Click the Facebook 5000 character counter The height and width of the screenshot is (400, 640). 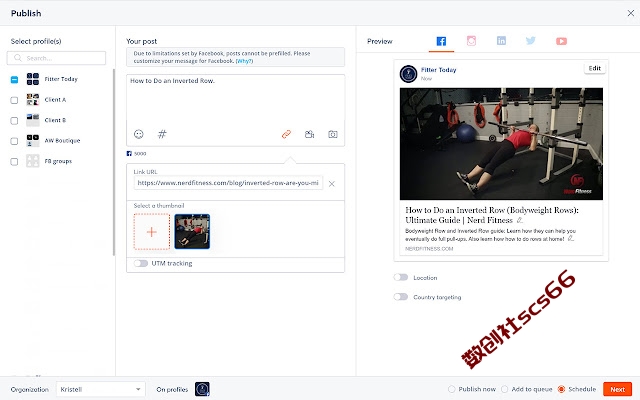pos(136,153)
